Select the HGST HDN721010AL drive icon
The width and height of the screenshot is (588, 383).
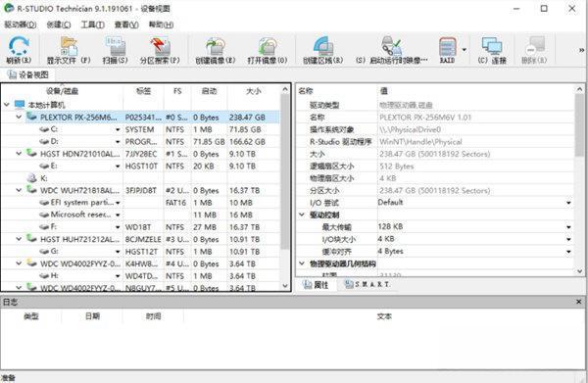pos(31,153)
